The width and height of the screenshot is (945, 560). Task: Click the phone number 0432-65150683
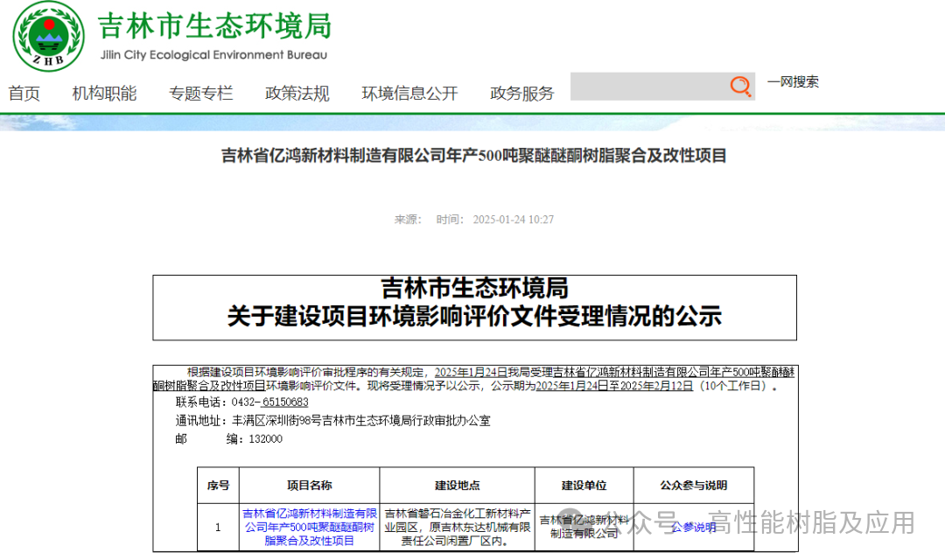(270, 402)
